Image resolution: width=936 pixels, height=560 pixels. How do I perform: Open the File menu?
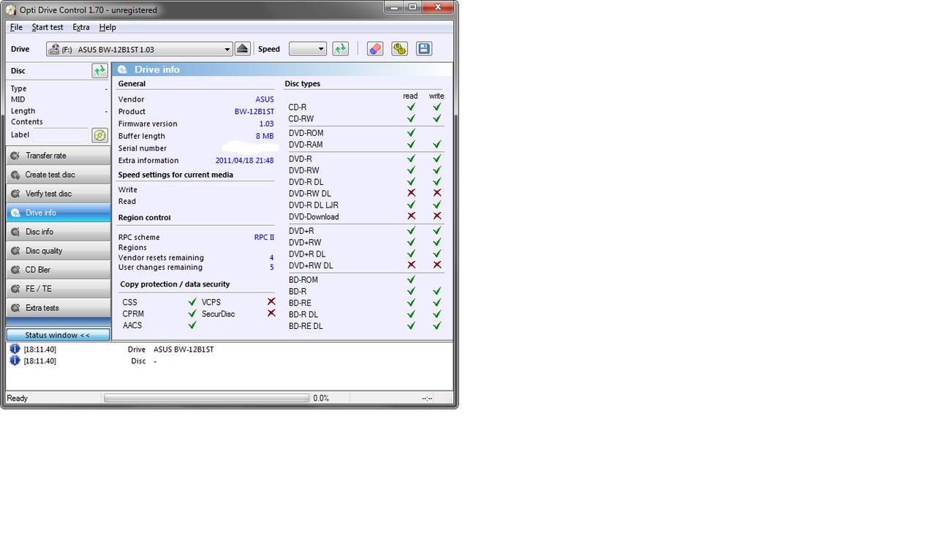pos(16,27)
